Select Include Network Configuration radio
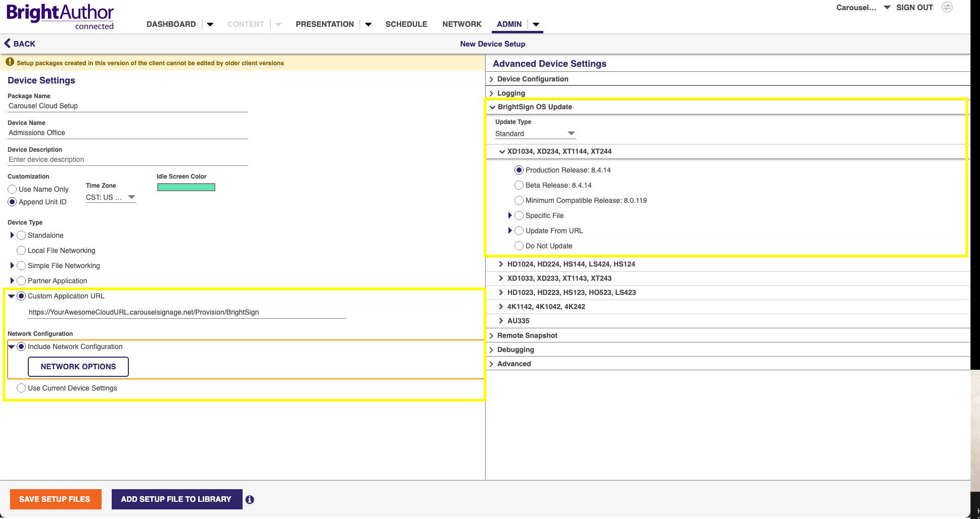Screen dimensions: 980x519 [x=21, y=347]
